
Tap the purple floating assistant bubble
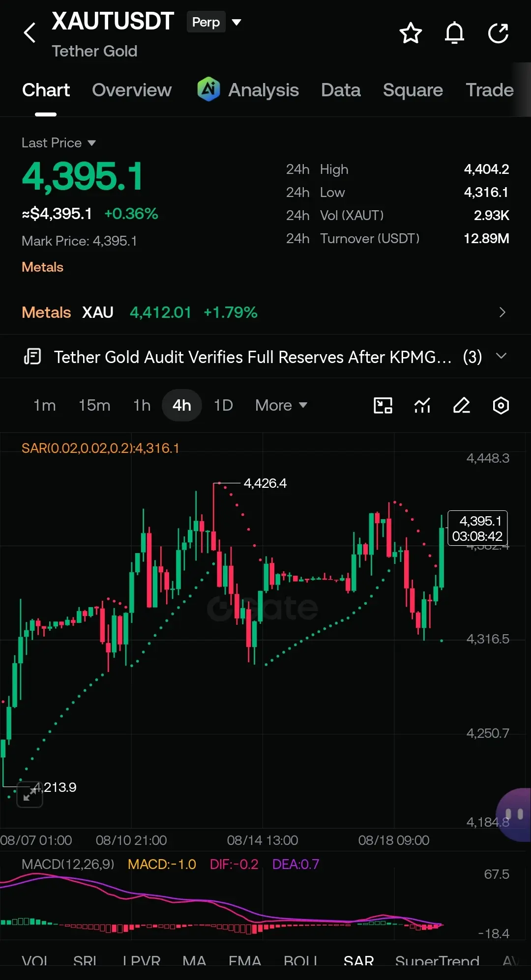pos(514,815)
